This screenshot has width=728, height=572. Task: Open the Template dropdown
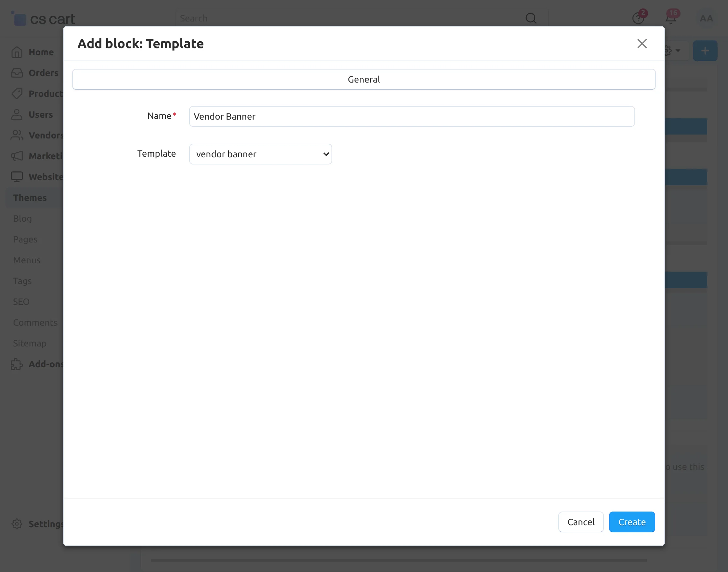(260, 154)
